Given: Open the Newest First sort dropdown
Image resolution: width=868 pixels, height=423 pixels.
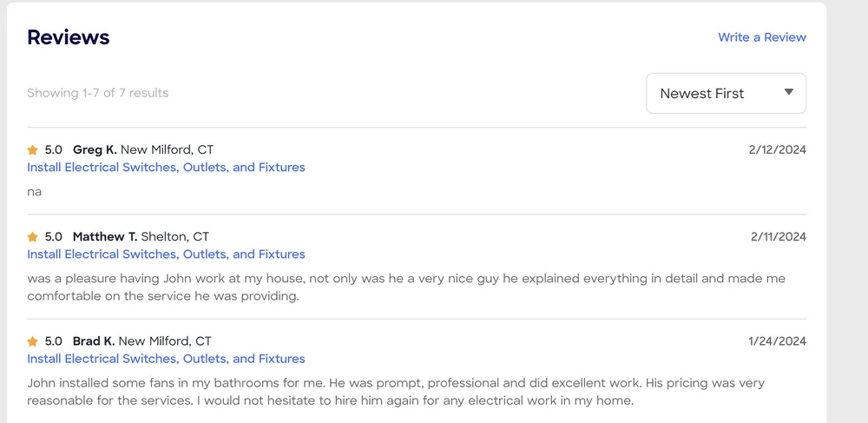Looking at the screenshot, I should 717,94.
